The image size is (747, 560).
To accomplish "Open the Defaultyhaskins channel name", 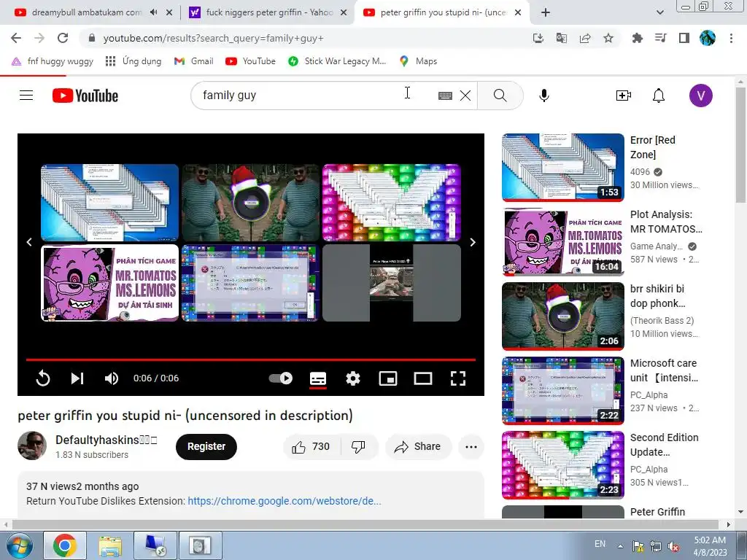I will 107,440.
